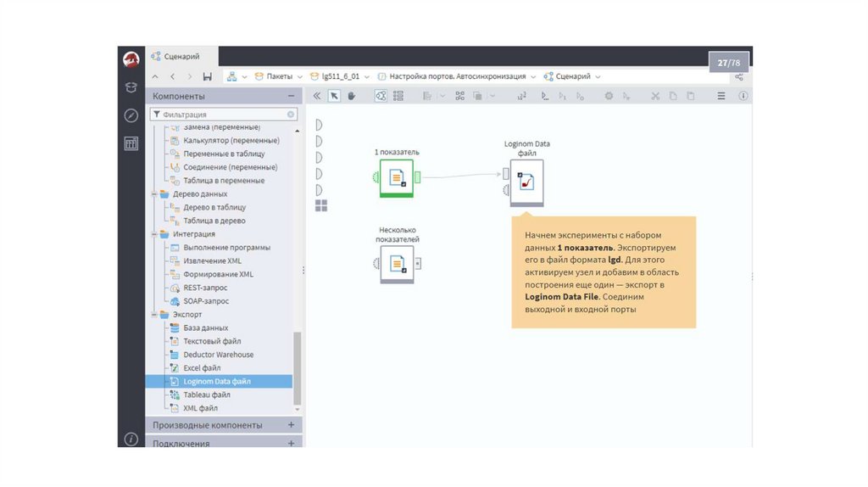Viewport: 868px width, 487px height.
Task: Select Excel файл in export list
Action: click(x=202, y=368)
